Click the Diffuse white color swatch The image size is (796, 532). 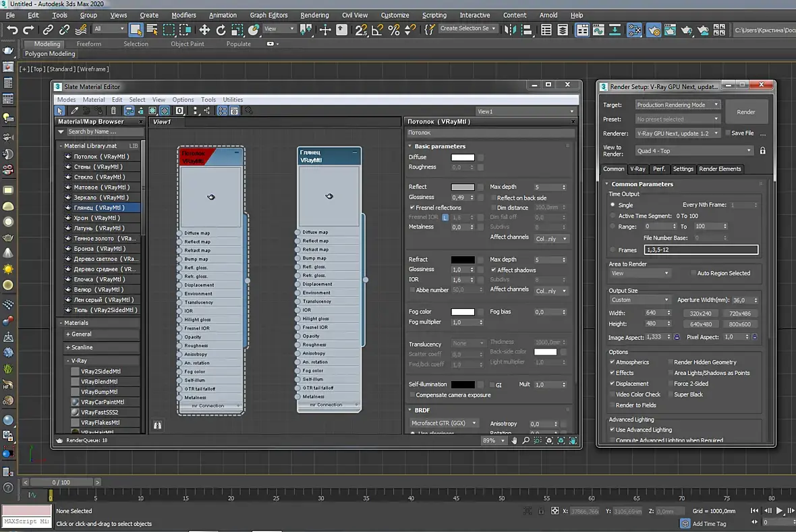coord(463,157)
